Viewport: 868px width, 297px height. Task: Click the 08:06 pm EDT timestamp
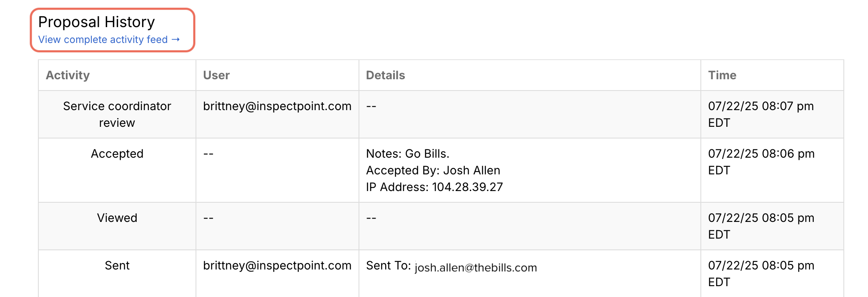761,162
